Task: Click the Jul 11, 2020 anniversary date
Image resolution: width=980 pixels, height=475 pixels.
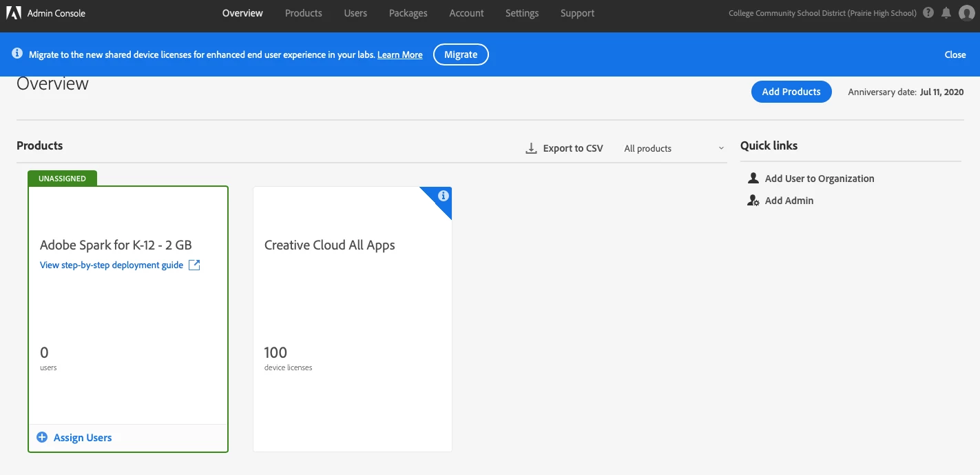Action: coord(941,92)
